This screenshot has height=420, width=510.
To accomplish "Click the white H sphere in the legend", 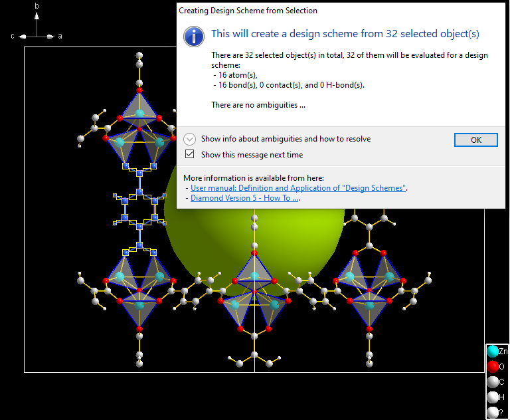I will coord(492,397).
